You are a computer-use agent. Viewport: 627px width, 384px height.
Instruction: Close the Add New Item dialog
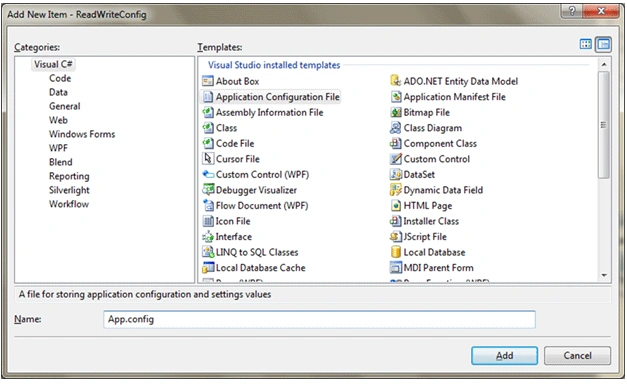(601, 11)
